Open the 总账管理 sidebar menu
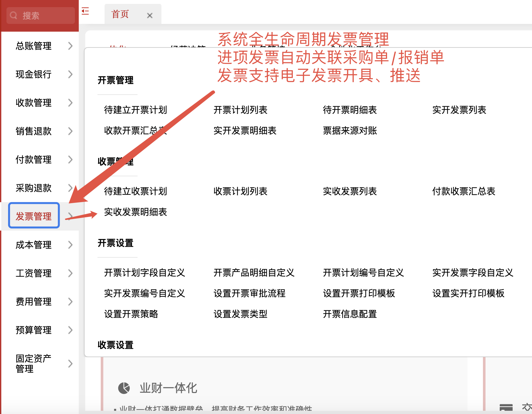 click(x=34, y=46)
